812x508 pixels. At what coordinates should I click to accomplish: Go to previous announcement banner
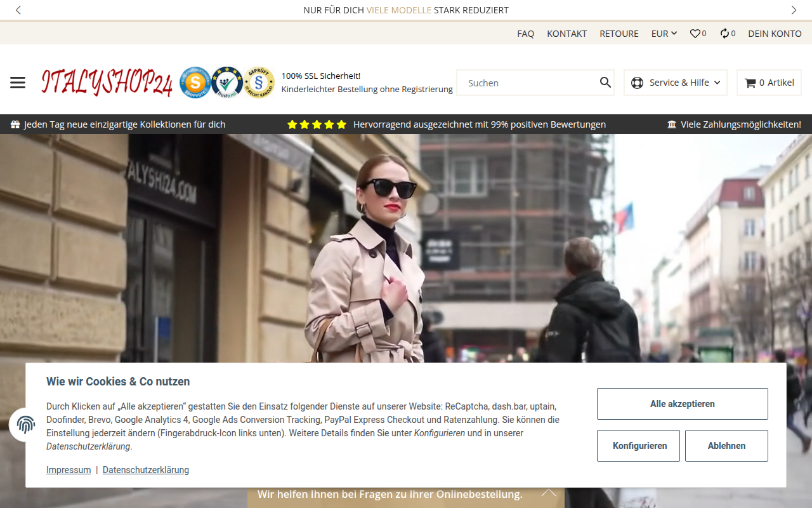(x=18, y=10)
